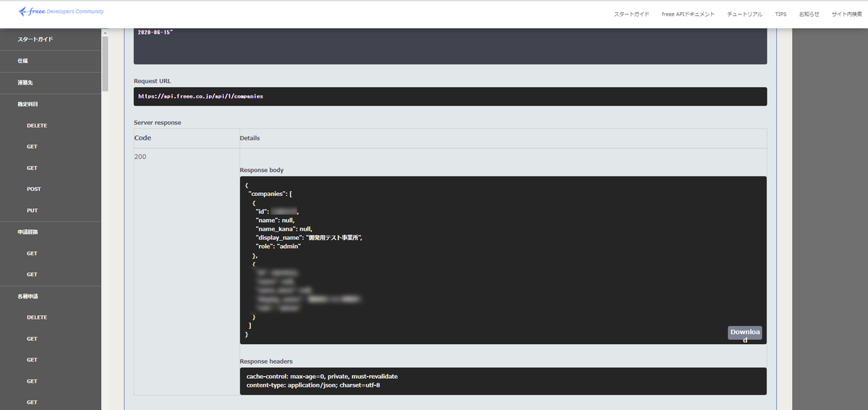Click the Server response heading
Screen dimensions: 868x410
(x=157, y=122)
